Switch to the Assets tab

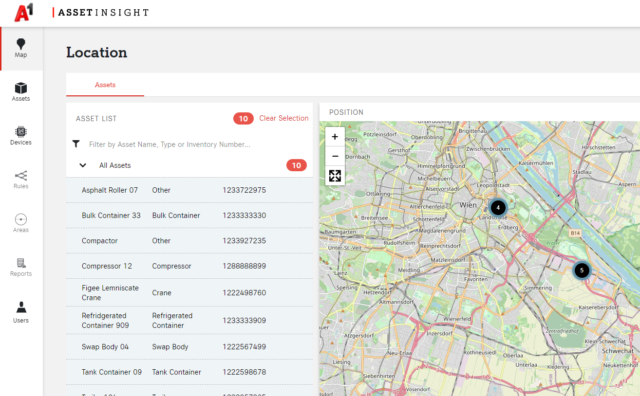pyautogui.click(x=105, y=85)
